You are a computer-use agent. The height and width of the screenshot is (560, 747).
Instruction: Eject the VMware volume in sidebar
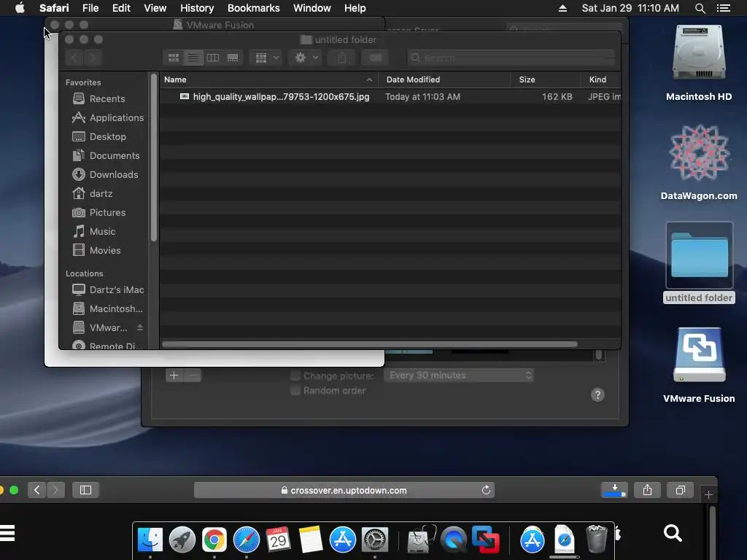(x=140, y=327)
